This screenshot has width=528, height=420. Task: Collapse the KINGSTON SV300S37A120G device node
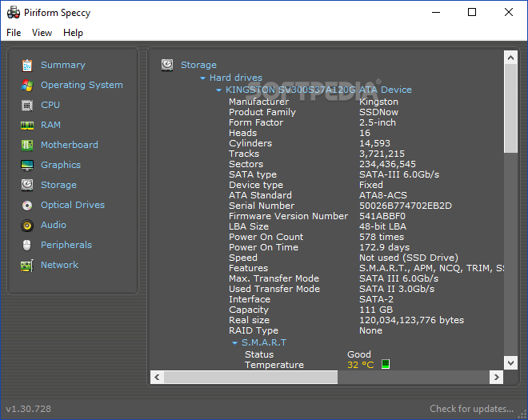point(219,90)
